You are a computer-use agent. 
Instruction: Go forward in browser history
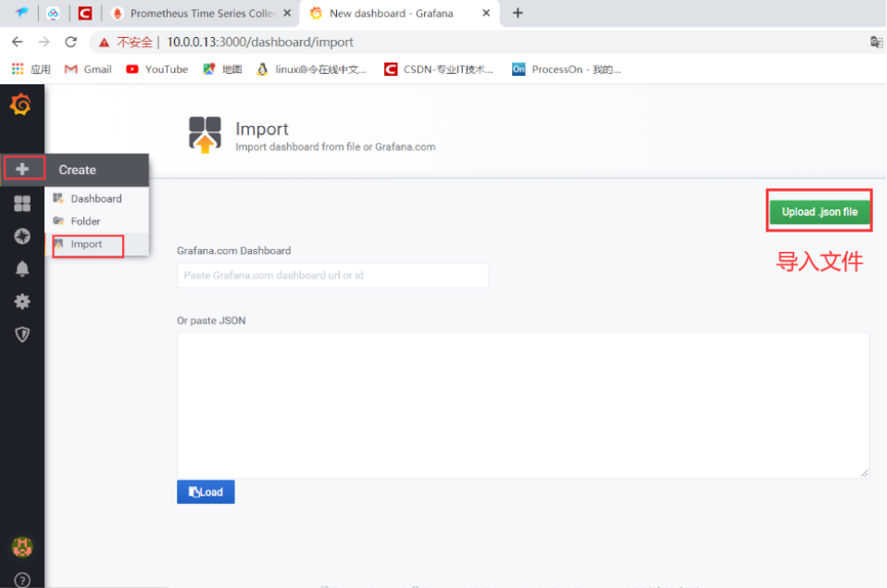44,42
